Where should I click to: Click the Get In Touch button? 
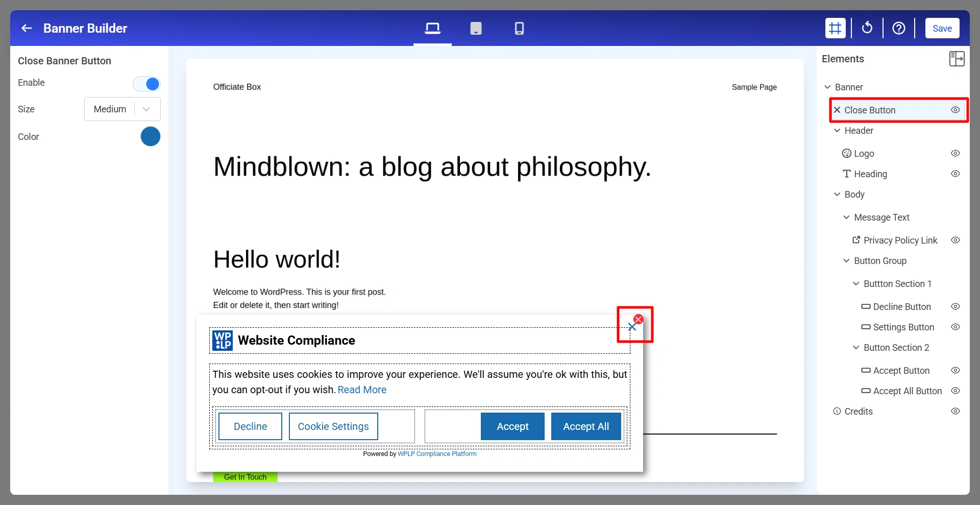(x=245, y=477)
